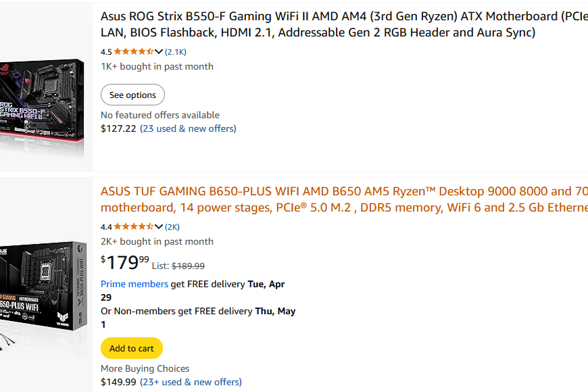
Task: Click the $179.99 price
Action: (x=125, y=262)
